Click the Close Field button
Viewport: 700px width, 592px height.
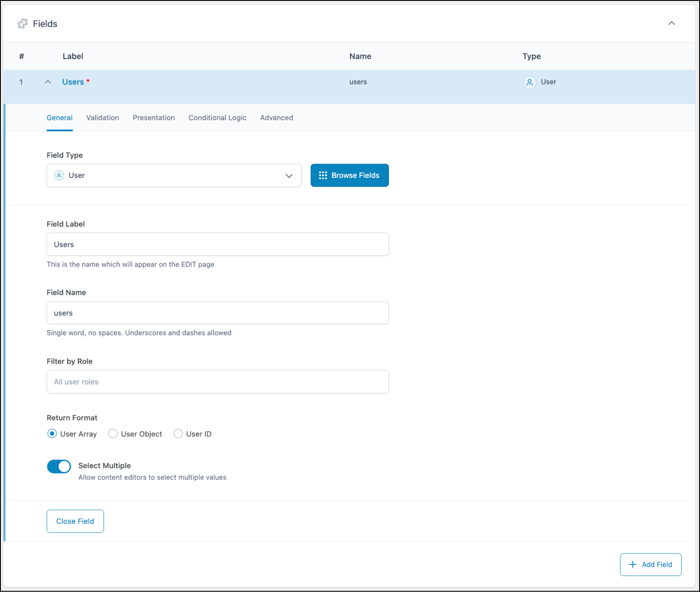(x=75, y=521)
